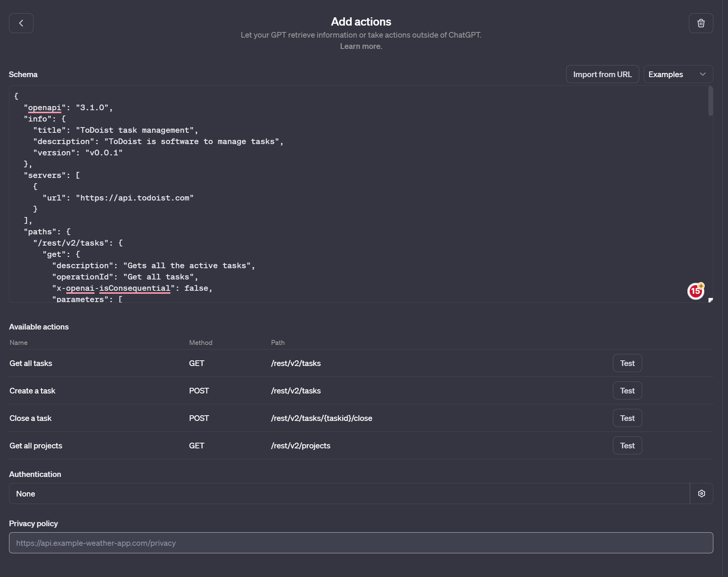Test the Close a task action
Screen dimensions: 728x577
628,418
